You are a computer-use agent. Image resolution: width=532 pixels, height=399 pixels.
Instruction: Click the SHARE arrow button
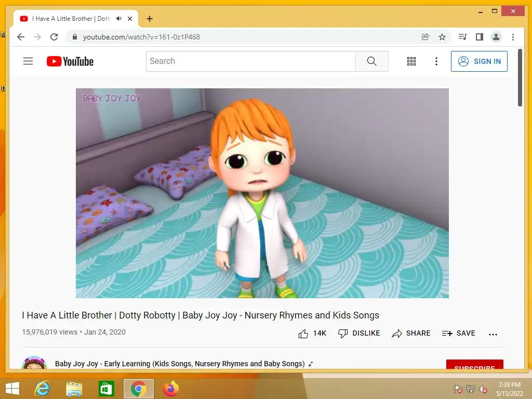click(411, 334)
